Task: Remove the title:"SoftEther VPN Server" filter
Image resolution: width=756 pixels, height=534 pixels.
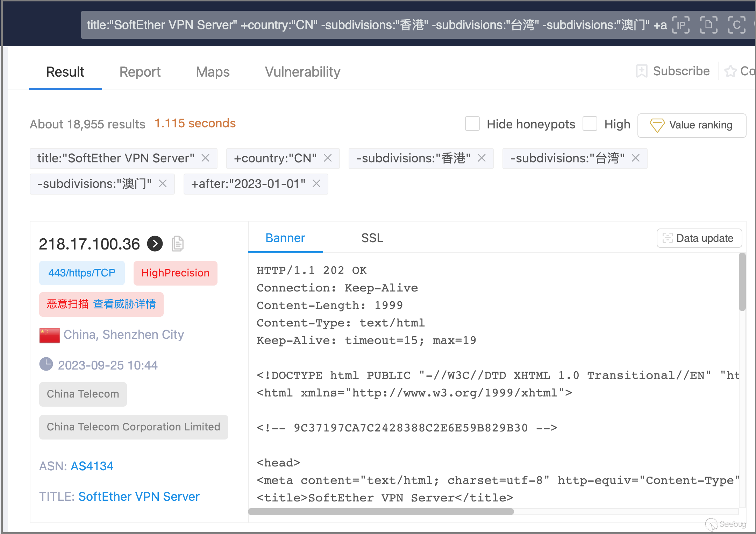Action: pos(206,158)
